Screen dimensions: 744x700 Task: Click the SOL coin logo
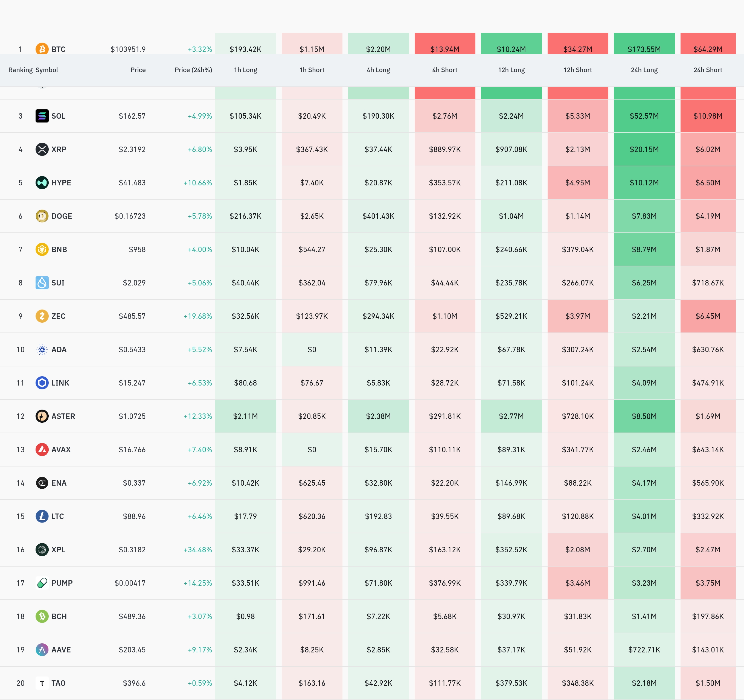(42, 116)
